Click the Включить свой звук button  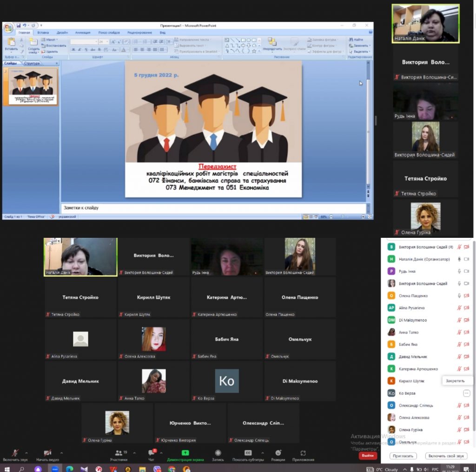pyautogui.click(x=446, y=456)
